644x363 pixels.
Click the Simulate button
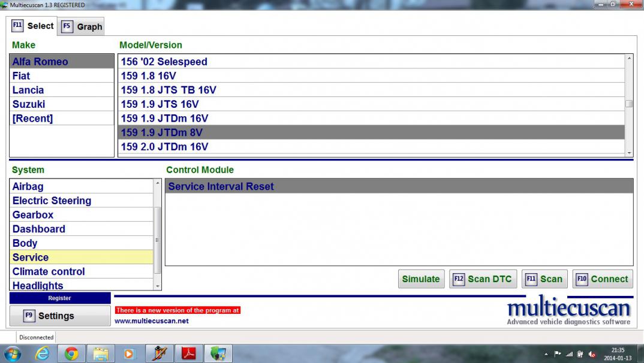click(x=421, y=279)
